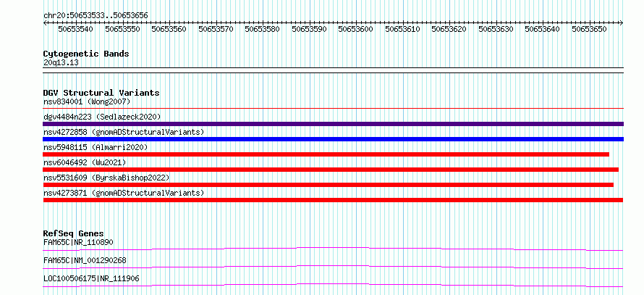
Task: Click ruler position 50653620
Action: [449, 29]
